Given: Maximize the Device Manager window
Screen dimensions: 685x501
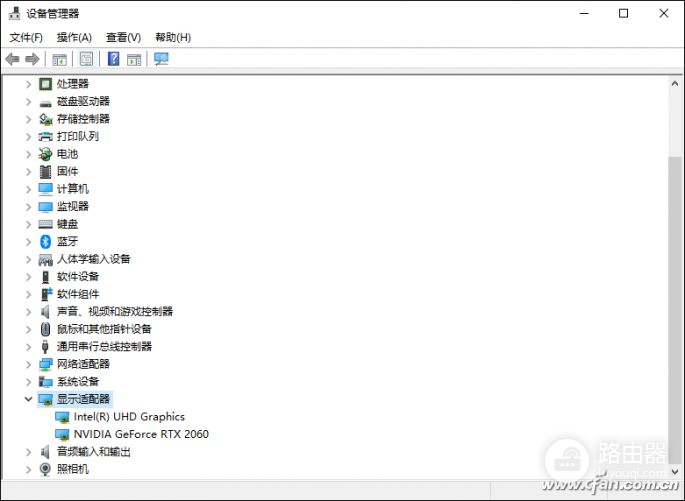Looking at the screenshot, I should click(x=623, y=14).
